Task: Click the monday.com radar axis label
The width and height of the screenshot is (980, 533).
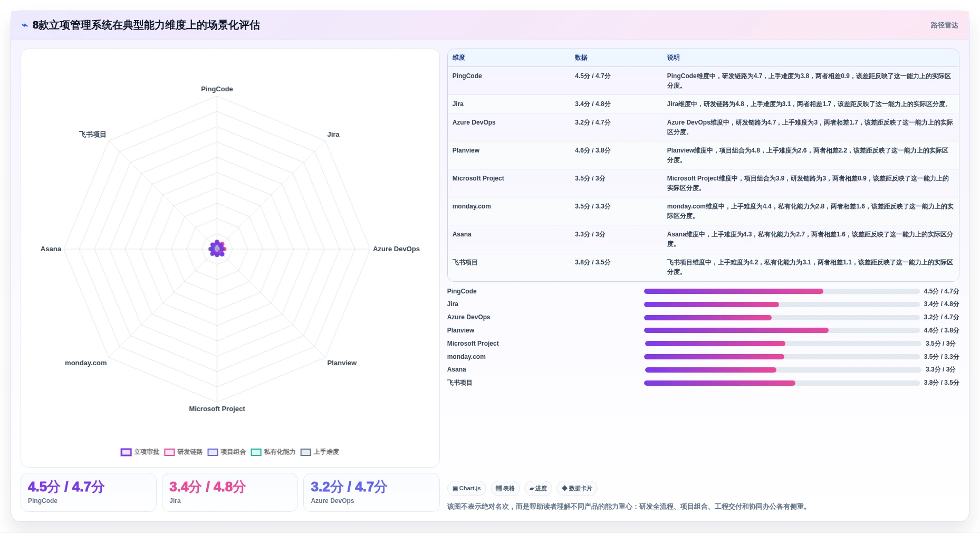Action: [x=86, y=363]
